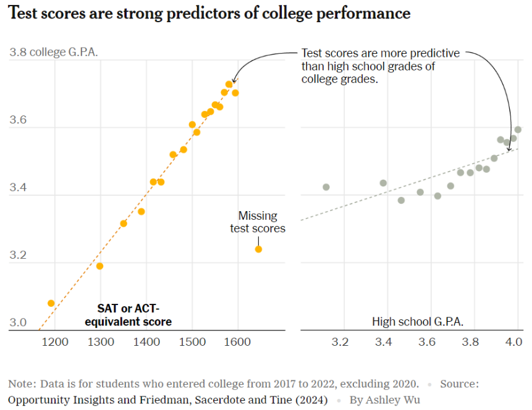Click the 'By Ashley Wu' byline
This screenshot has height=410, width=532.
coord(385,400)
